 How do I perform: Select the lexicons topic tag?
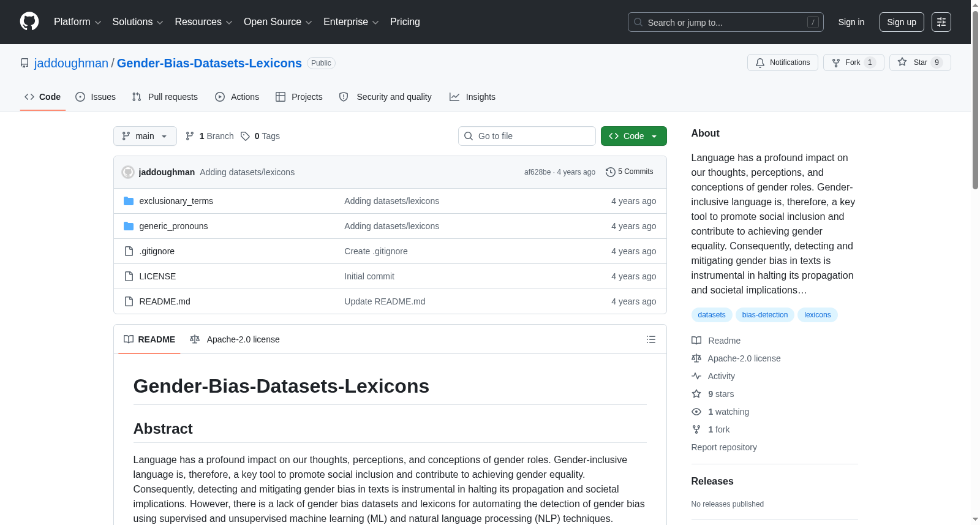coord(818,315)
